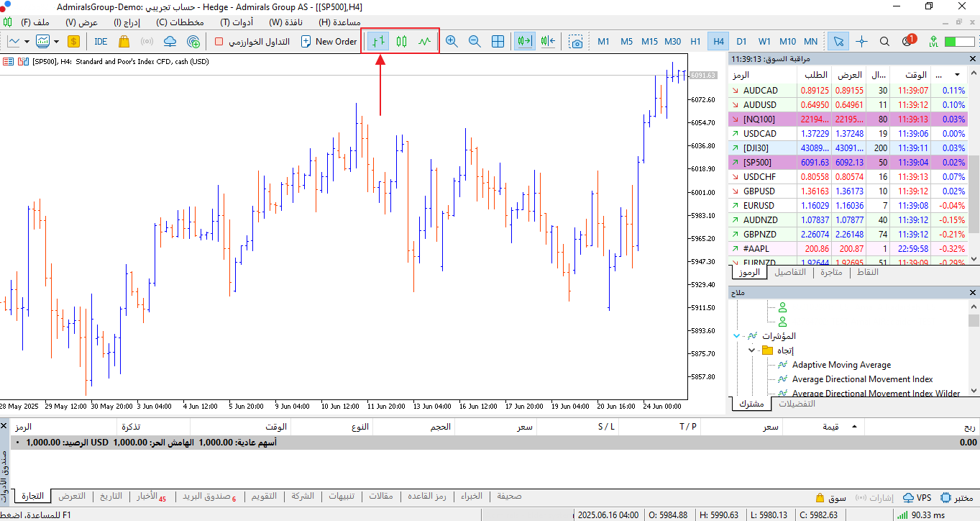
Task: Switch to line chart type
Action: tap(425, 41)
